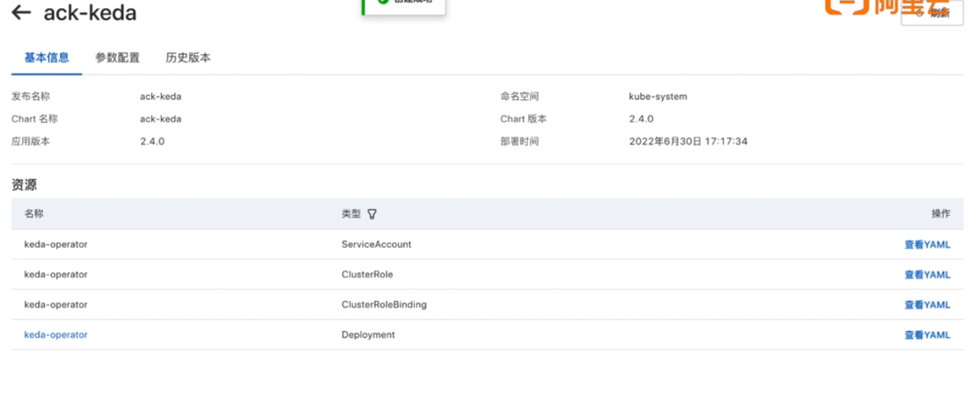Select the ClusterRoleBinding type cell
The height and width of the screenshot is (402, 980).
[384, 304]
